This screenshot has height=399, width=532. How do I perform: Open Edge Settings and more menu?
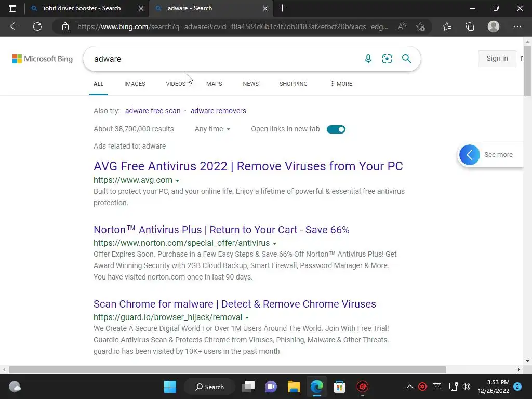517,26
